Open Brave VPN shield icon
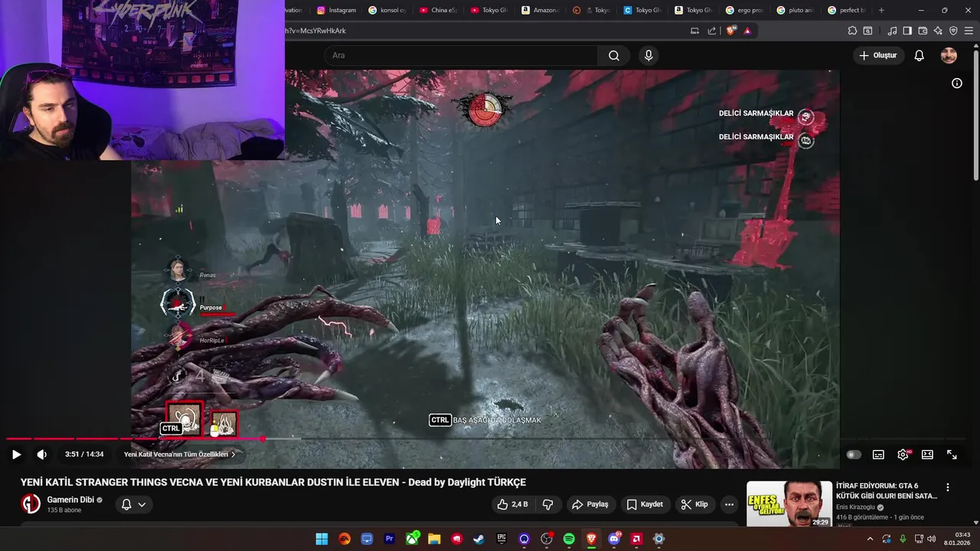980x551 pixels. (953, 31)
